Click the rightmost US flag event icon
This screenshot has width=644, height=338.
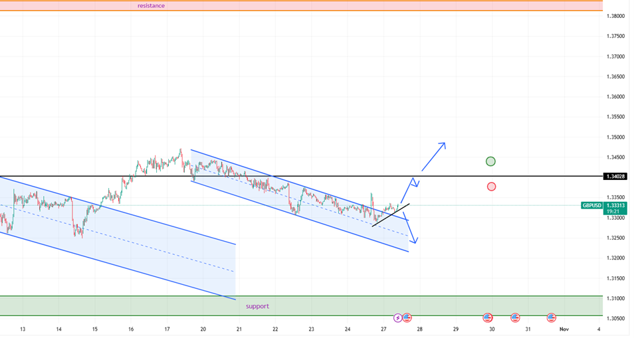pos(552,318)
